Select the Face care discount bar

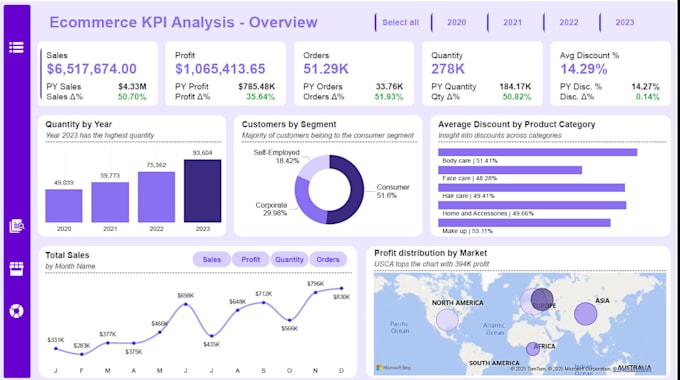pos(510,170)
